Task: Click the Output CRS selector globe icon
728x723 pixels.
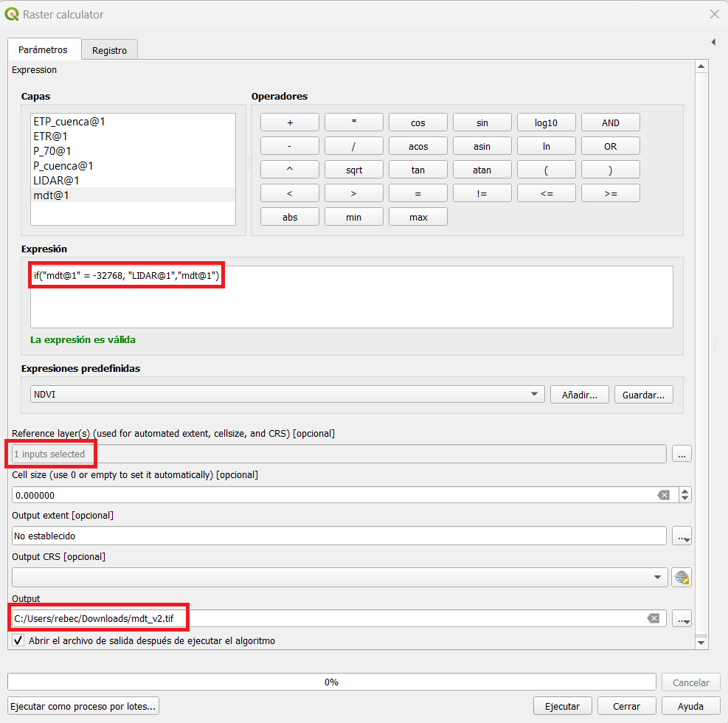Action: point(682,577)
